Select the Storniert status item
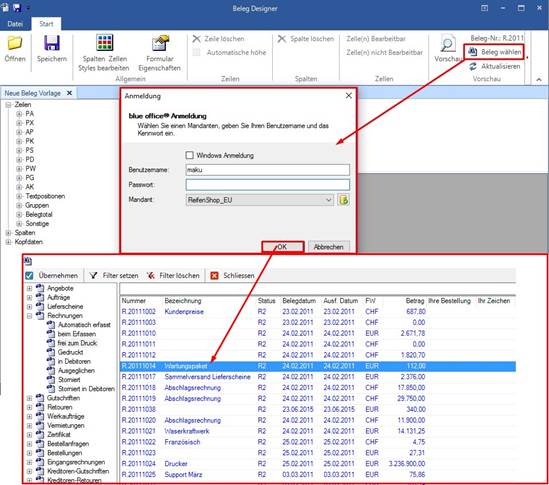This screenshot has width=549, height=485. point(69,379)
